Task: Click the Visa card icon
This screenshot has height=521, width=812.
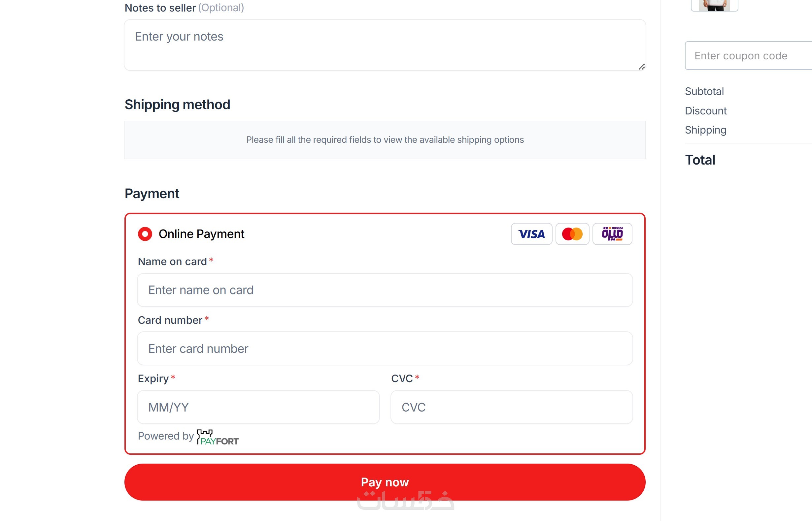Action: [531, 234]
